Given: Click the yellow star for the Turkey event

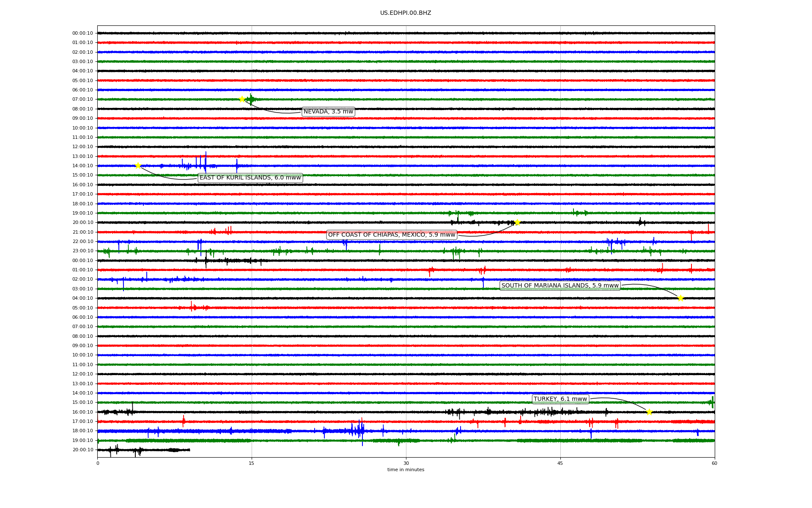Looking at the screenshot, I should coord(649,412).
